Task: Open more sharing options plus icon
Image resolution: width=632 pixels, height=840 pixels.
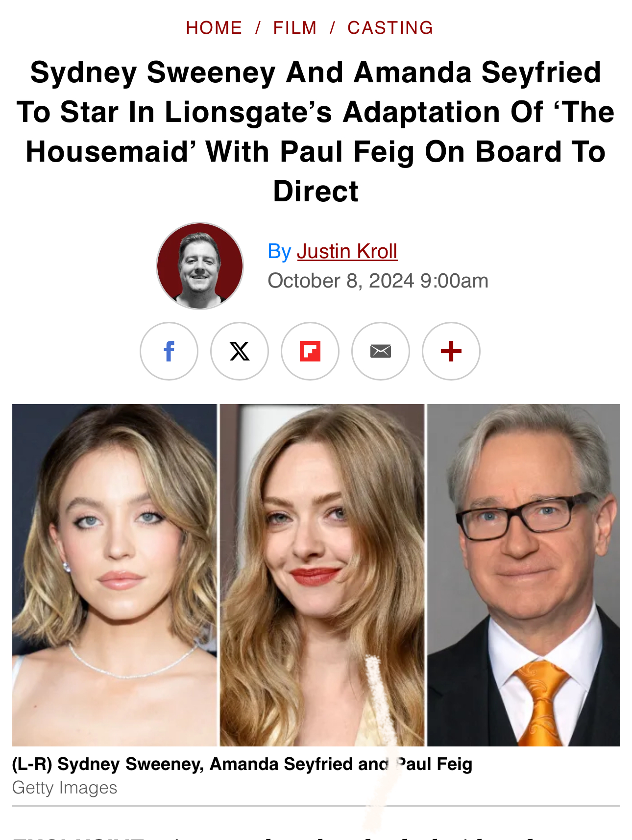Action: click(x=451, y=351)
